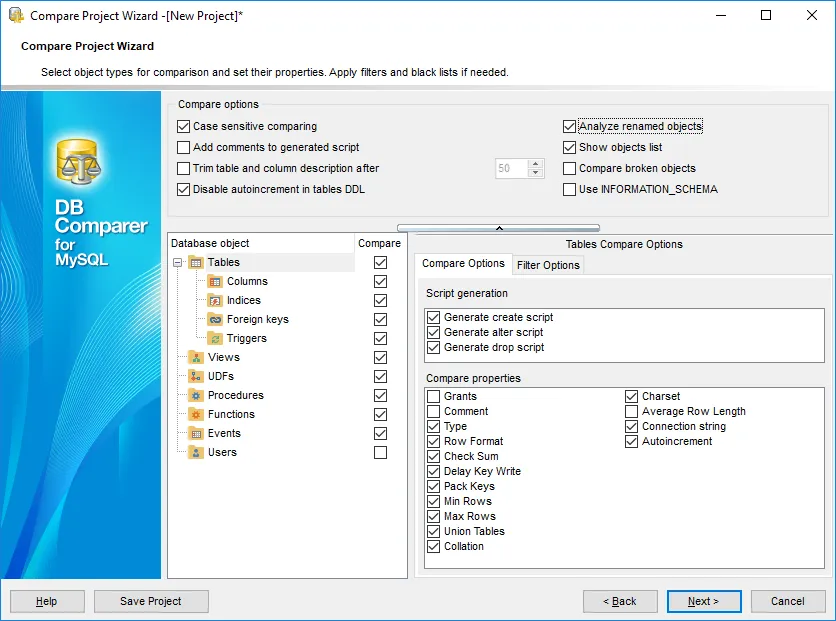Toggle Use INFORMATION_SCHEMA checkbox

pyautogui.click(x=569, y=189)
